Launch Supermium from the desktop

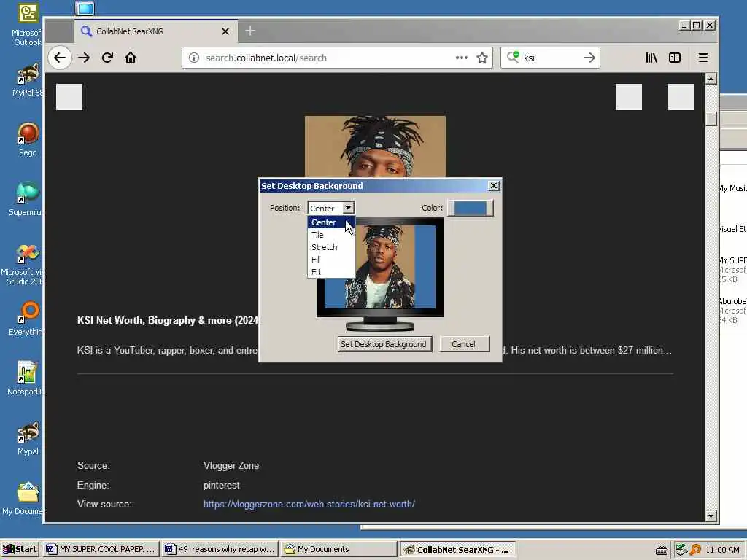click(26, 199)
